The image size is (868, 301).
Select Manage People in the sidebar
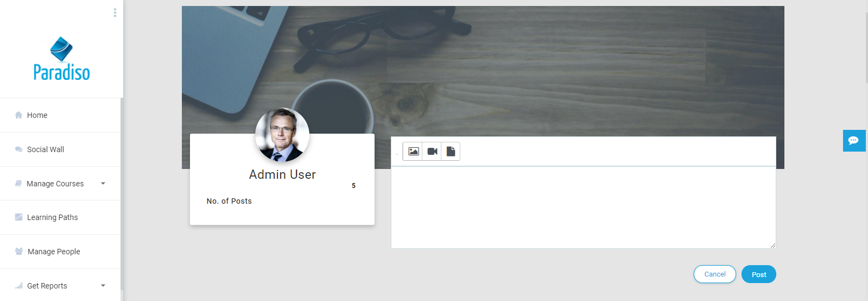[x=54, y=252]
